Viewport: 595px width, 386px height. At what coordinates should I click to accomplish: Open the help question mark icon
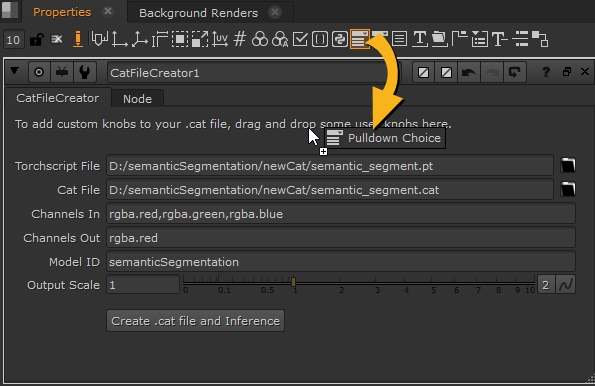coord(546,72)
